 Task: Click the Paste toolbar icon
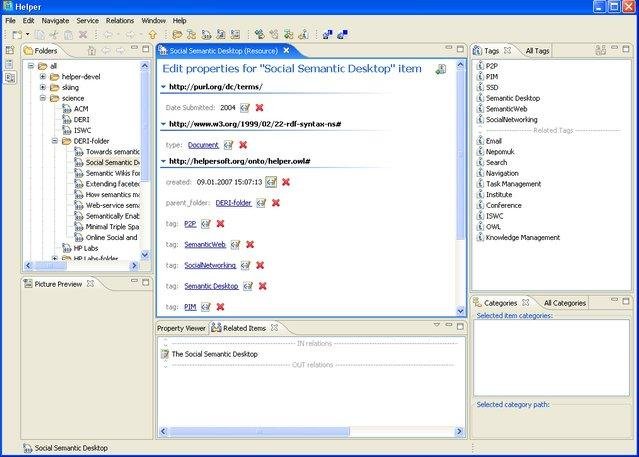(x=68, y=35)
